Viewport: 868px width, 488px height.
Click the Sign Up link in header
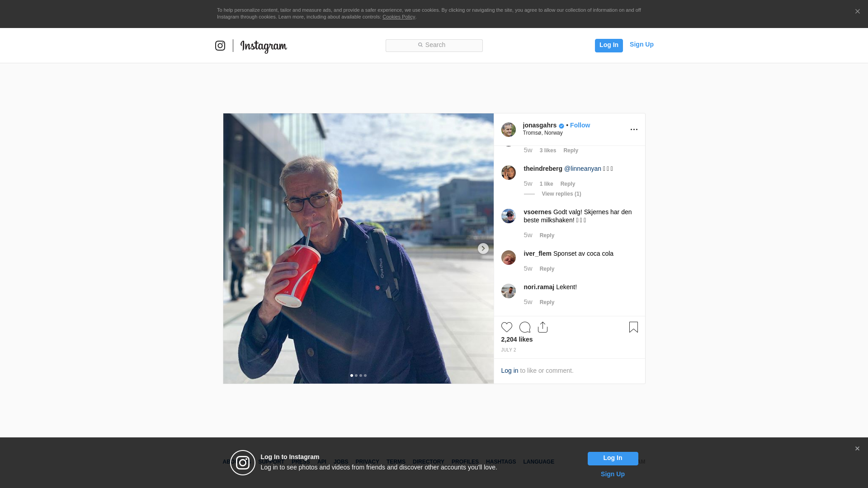[x=641, y=44]
